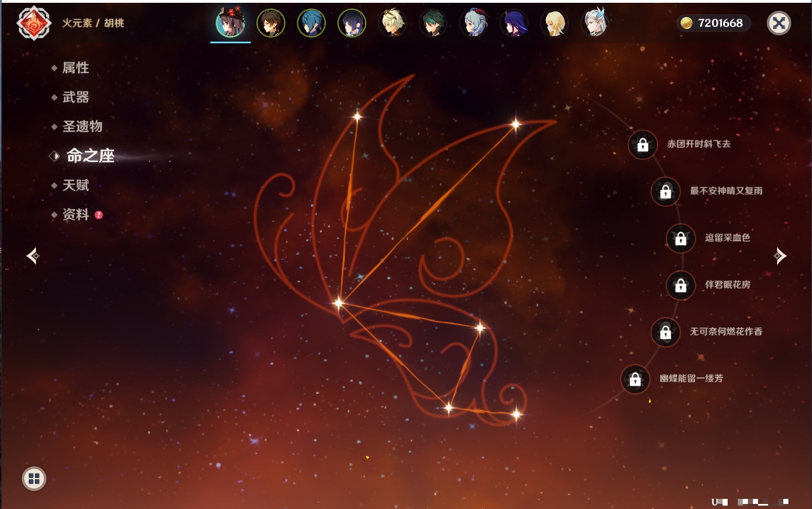Click the Pyro element emblem icon

(x=34, y=23)
